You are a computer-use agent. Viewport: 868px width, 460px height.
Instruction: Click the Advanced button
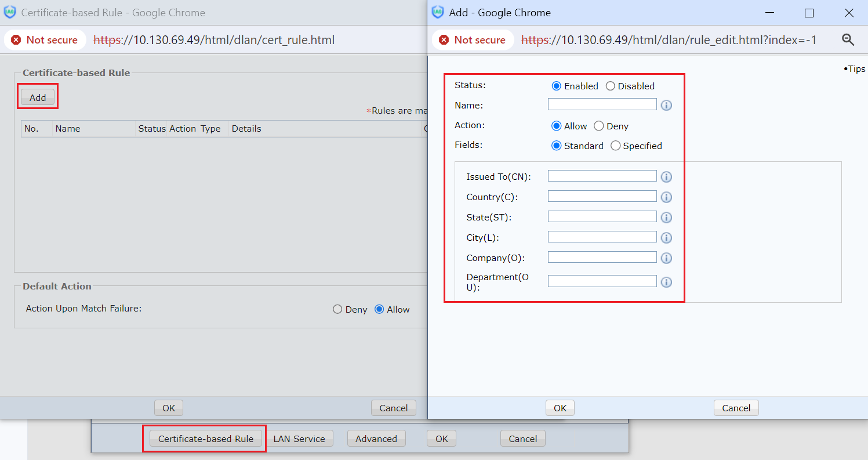tap(376, 439)
